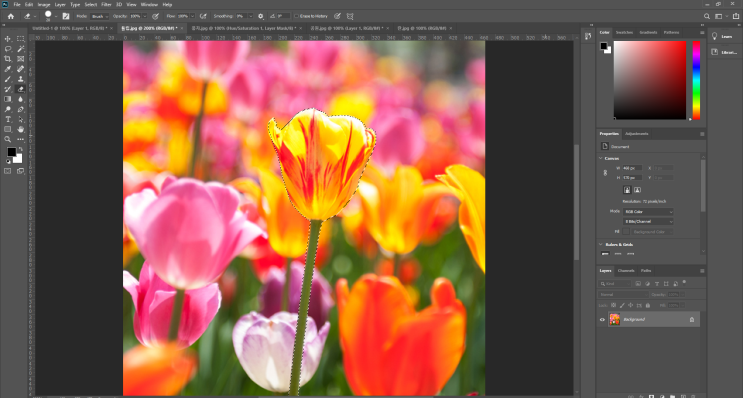Switch to the Adjustments tab

pos(636,134)
